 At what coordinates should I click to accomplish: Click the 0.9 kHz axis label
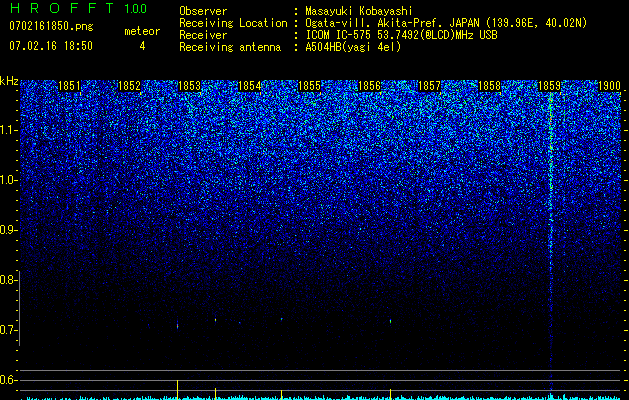pos(8,230)
